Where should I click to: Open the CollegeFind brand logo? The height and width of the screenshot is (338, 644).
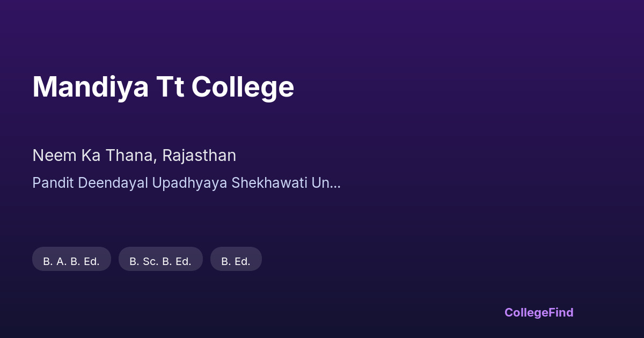pyautogui.click(x=538, y=312)
